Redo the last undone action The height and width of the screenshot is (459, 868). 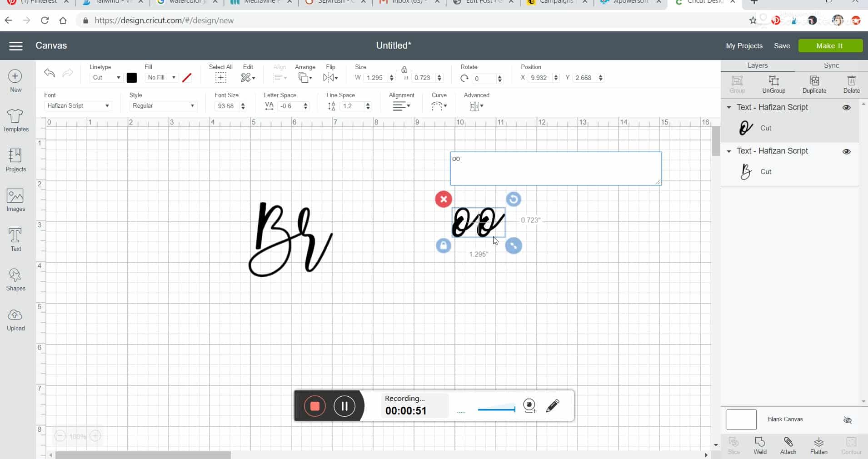click(x=67, y=73)
